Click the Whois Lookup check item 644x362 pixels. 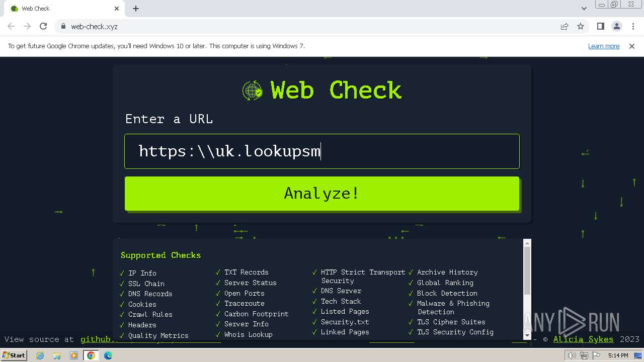coord(248,334)
